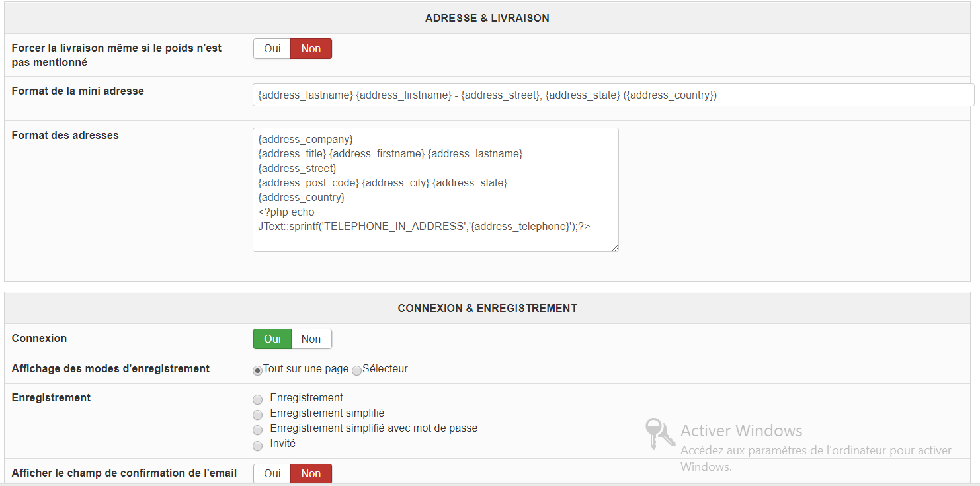Choose the plain Enregistrement radio option
Screen dimensions: 980x486
(x=257, y=399)
